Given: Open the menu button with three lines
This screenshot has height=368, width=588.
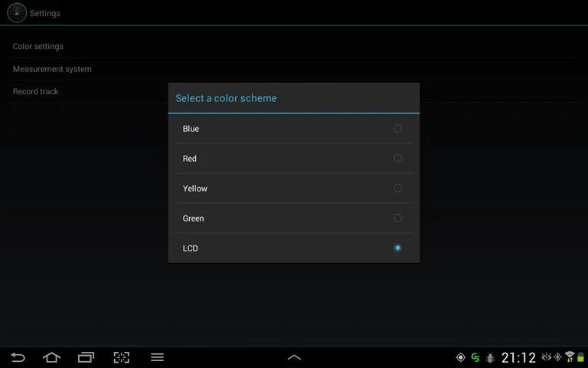Looking at the screenshot, I should point(157,357).
